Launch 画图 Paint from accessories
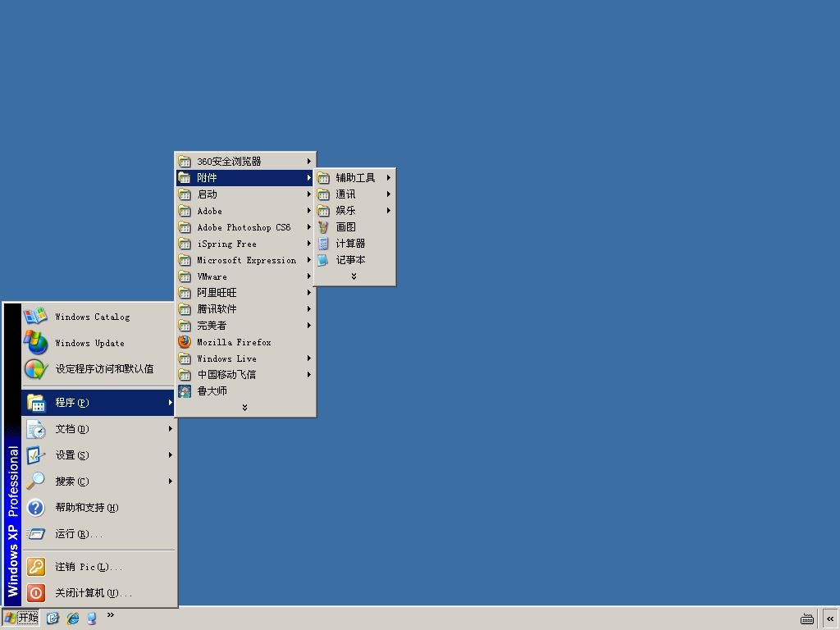The height and width of the screenshot is (630, 840). 354,227
